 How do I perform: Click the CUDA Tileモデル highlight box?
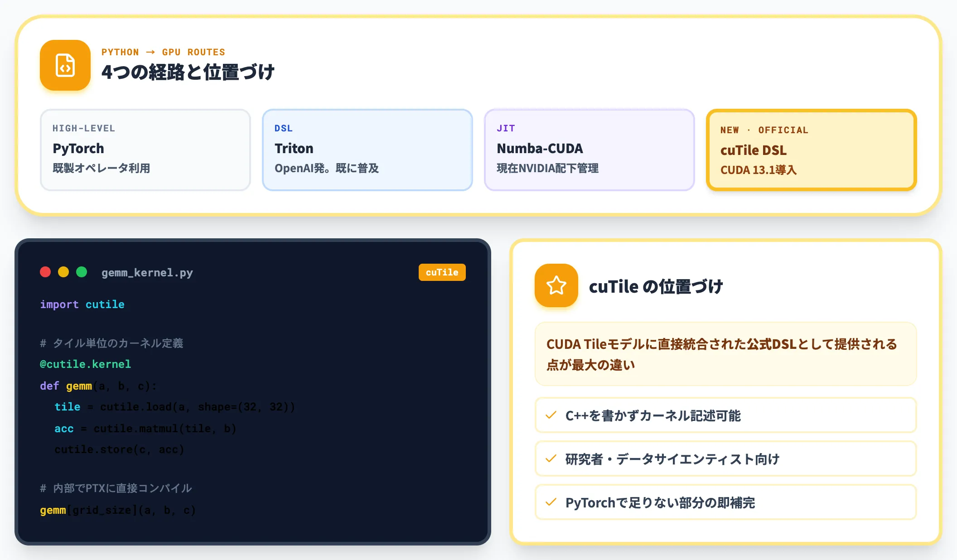pos(726,354)
